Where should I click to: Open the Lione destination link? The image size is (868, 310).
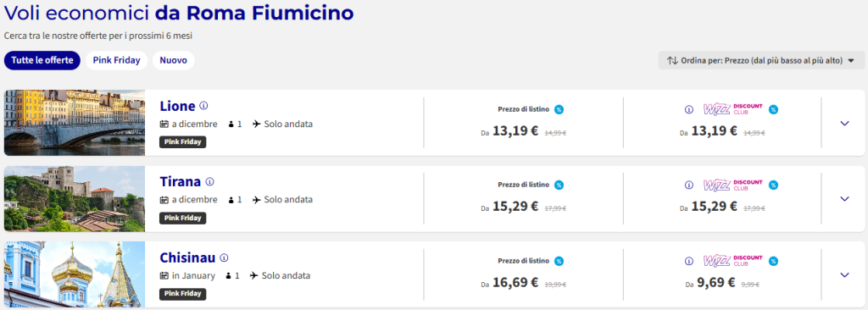(x=177, y=106)
